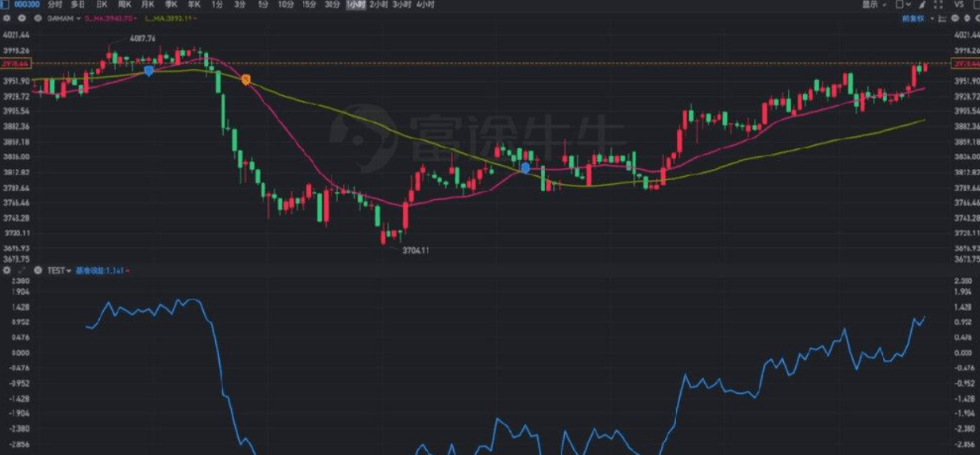Select the 1分 interval
980x455 pixels.
[x=217, y=5]
